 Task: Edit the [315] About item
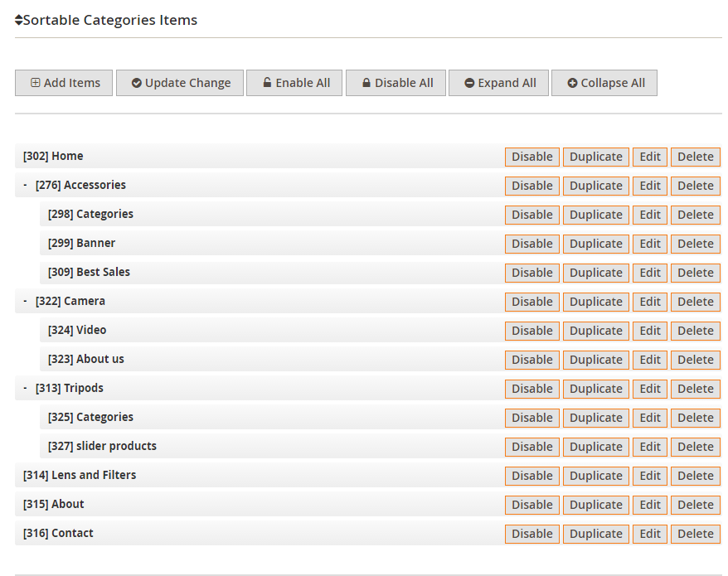650,505
